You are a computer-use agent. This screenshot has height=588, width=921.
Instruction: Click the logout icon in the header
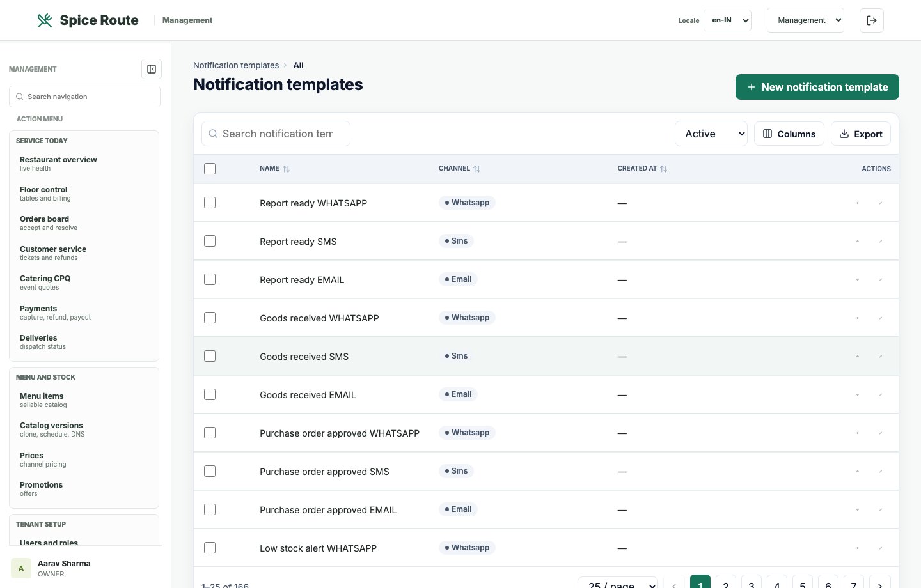coord(872,20)
